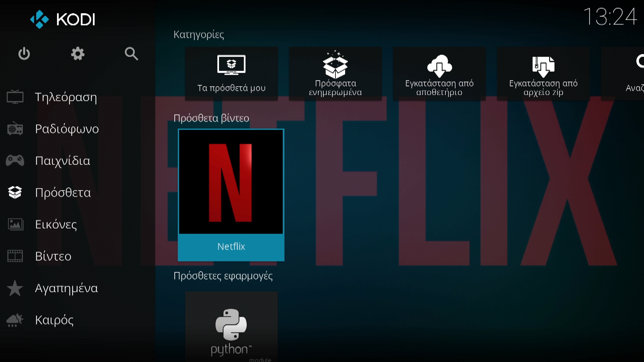
Task: Open Αγαπημένα favourites
Action: (x=66, y=288)
